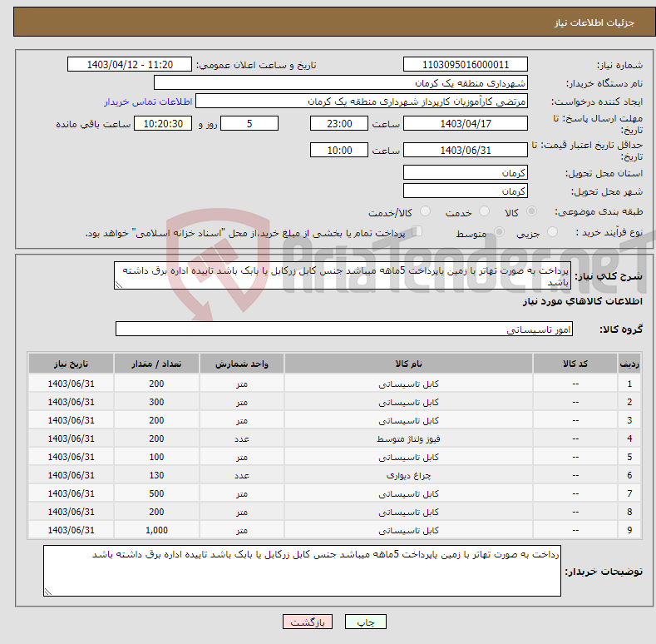
Task: Click the جزئیات اطلاعات نیاز page header
Action: pos(594,22)
